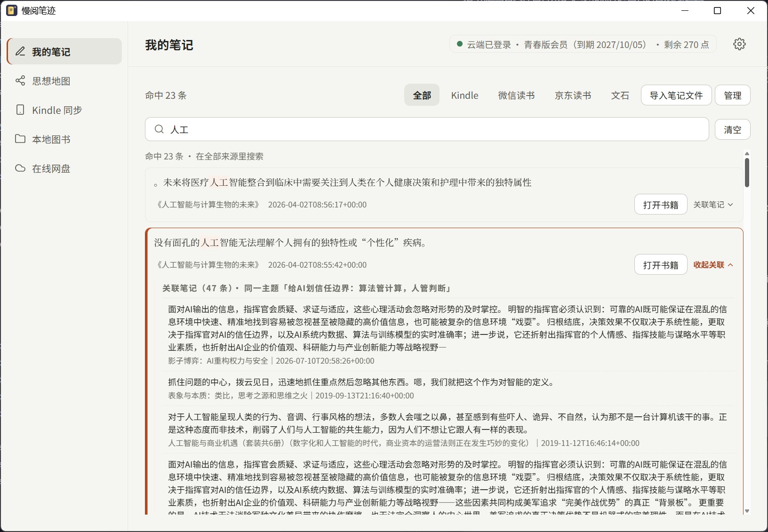Click the tablet icon for Kindle 同步
768x532 pixels.
(20, 110)
